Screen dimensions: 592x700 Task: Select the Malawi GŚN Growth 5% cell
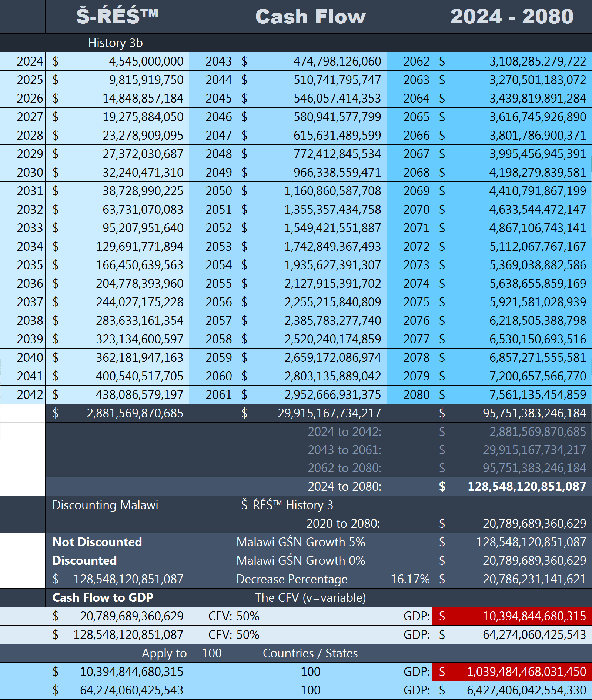301,542
